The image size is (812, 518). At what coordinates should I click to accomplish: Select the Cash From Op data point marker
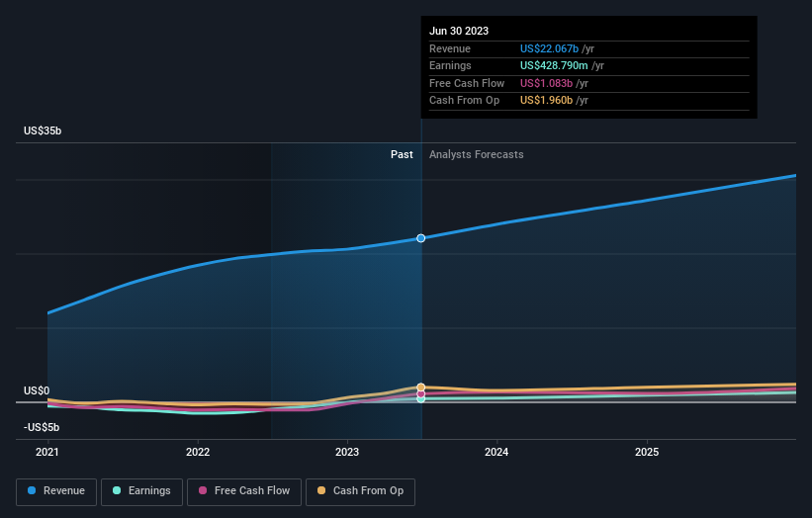click(421, 388)
